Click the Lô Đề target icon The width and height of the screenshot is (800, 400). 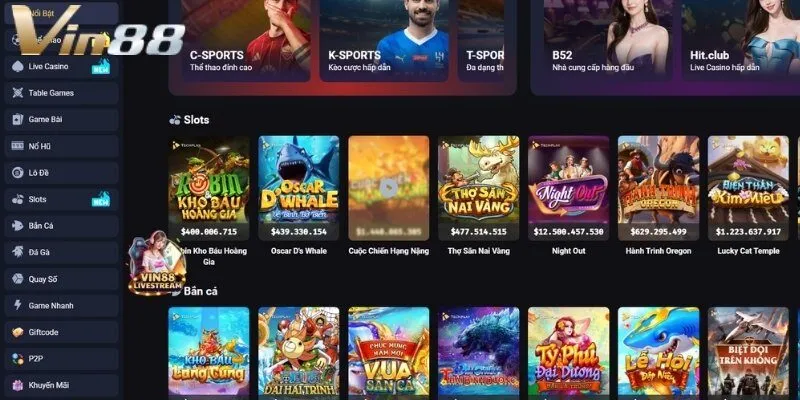17,172
